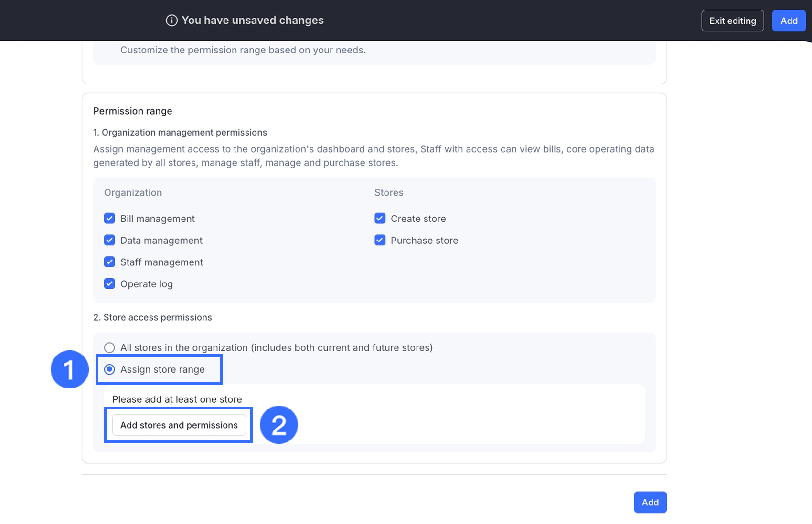The height and width of the screenshot is (524, 812).
Task: Disable the Purchase store permission
Action: pos(380,240)
